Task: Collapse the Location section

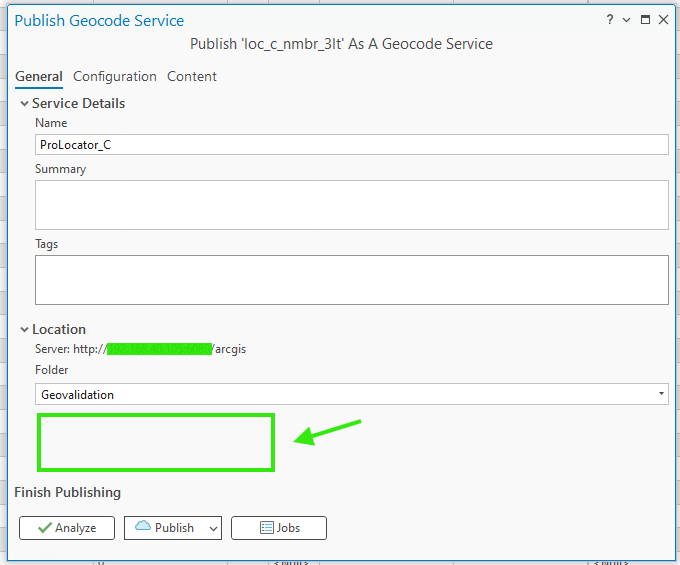Action: [25, 330]
